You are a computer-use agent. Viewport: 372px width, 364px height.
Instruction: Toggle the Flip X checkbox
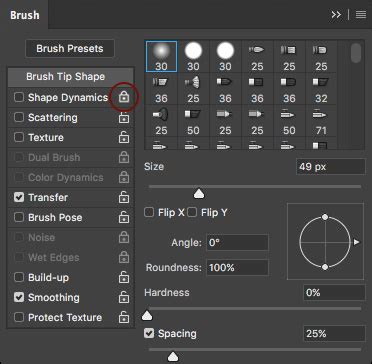pyautogui.click(x=149, y=212)
